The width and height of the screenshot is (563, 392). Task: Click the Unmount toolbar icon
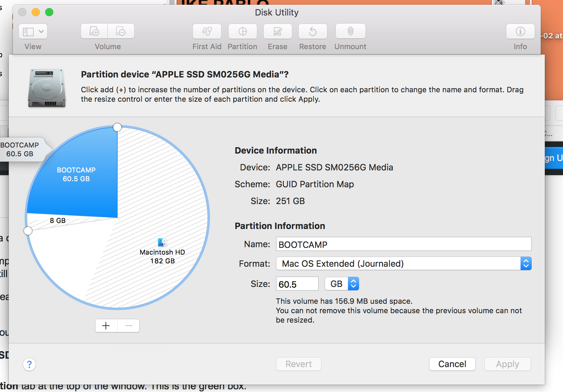tap(351, 31)
